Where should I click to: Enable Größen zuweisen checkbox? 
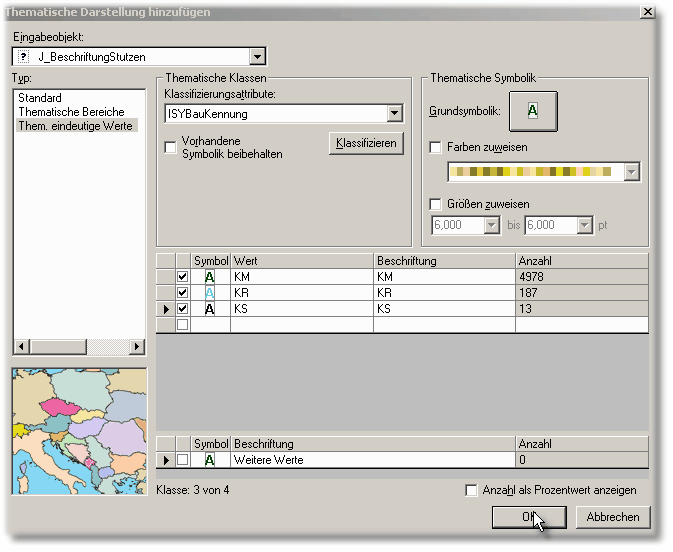(x=435, y=204)
